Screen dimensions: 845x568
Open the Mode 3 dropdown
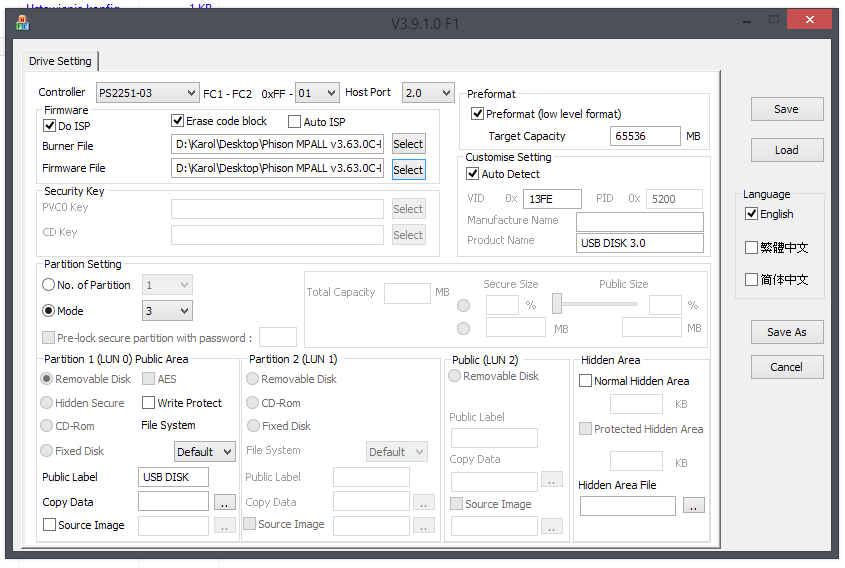tap(167, 311)
